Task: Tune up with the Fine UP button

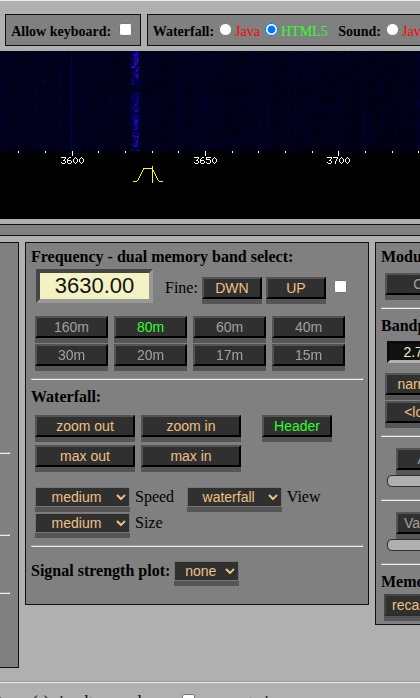Action: [296, 288]
